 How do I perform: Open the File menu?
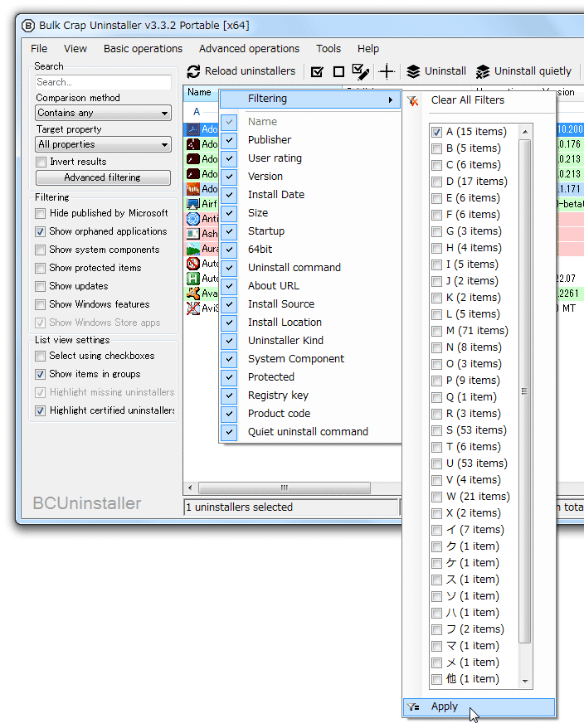[39, 49]
